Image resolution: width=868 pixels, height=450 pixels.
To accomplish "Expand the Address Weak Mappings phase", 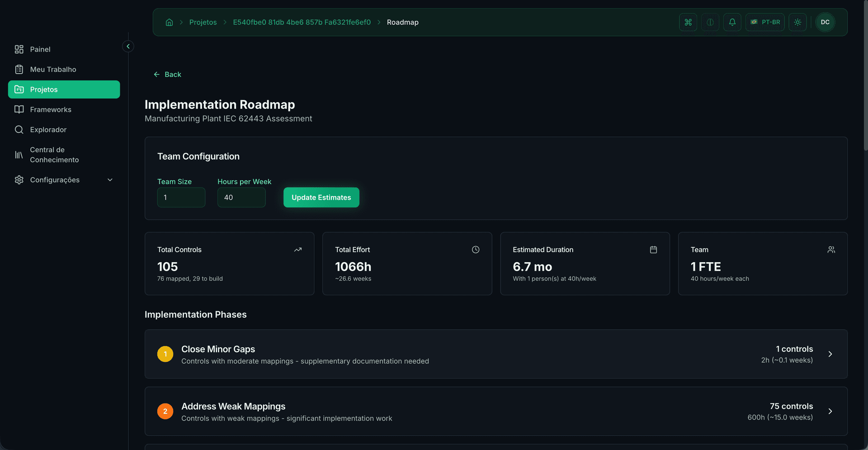I will tap(830, 411).
